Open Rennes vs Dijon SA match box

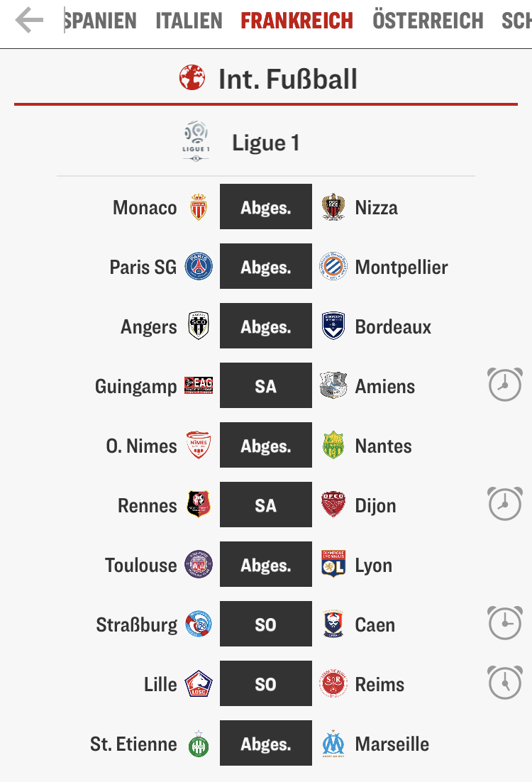click(266, 505)
